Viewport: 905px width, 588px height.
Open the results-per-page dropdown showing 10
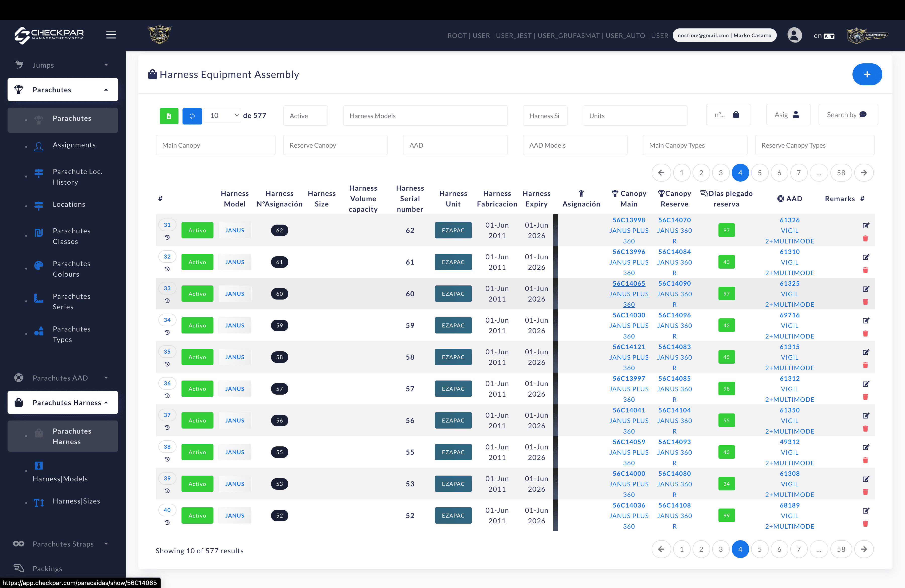pyautogui.click(x=222, y=115)
